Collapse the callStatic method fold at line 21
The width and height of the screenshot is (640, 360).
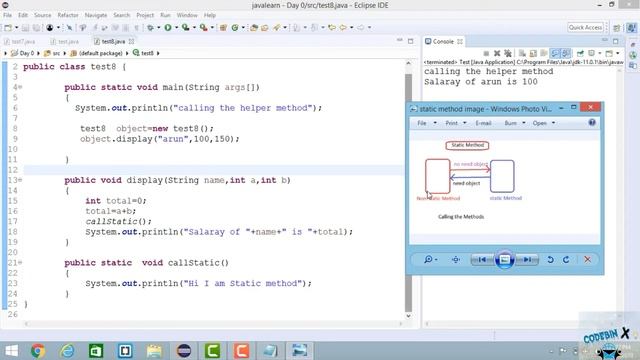[20, 262]
